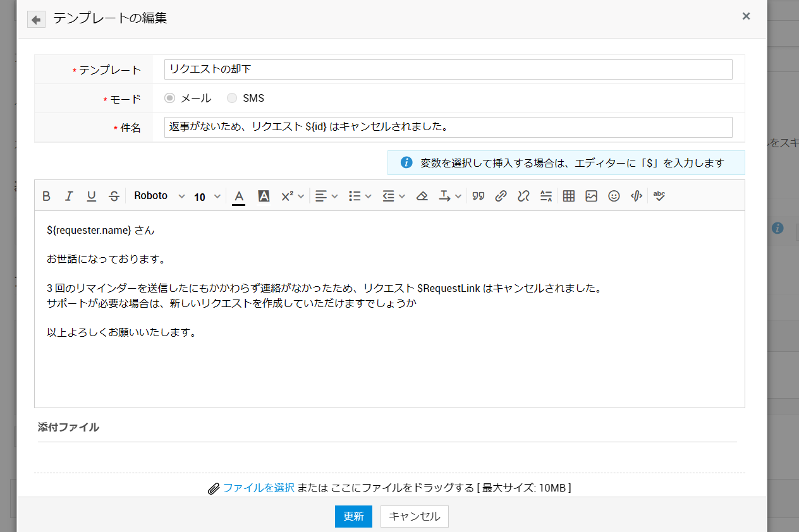The width and height of the screenshot is (799, 532).
Task: Open the Roboto font family dropdown
Action: click(x=159, y=196)
